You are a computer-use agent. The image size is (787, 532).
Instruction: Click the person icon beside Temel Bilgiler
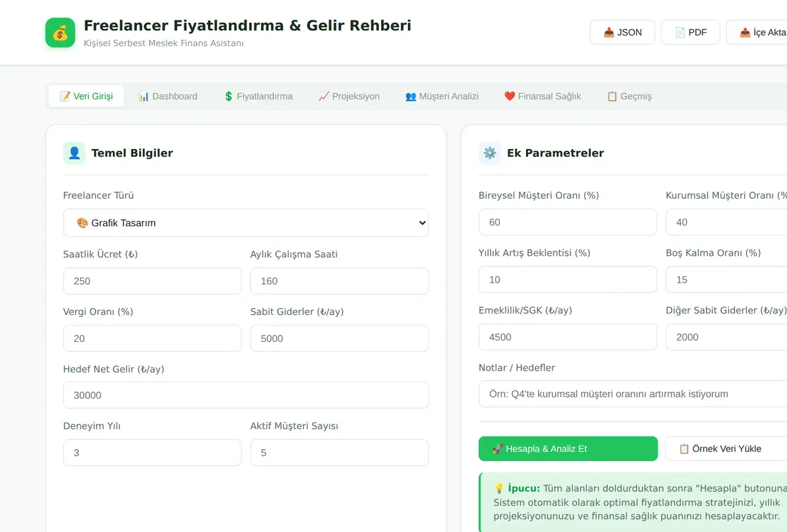tap(74, 153)
